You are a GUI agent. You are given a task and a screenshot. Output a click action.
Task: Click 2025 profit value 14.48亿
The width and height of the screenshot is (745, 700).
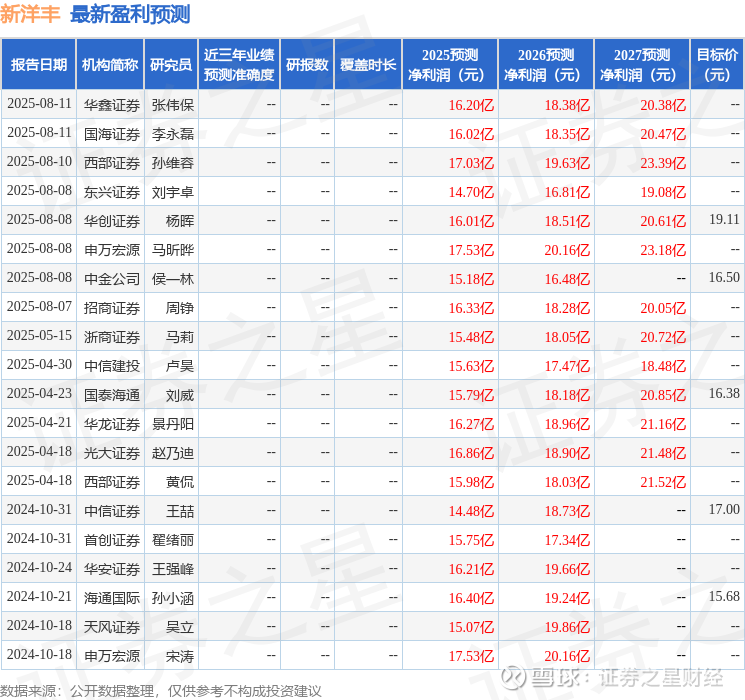point(471,511)
